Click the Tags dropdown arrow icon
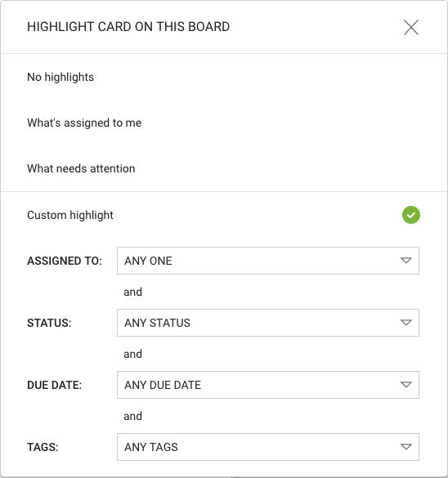 click(406, 447)
